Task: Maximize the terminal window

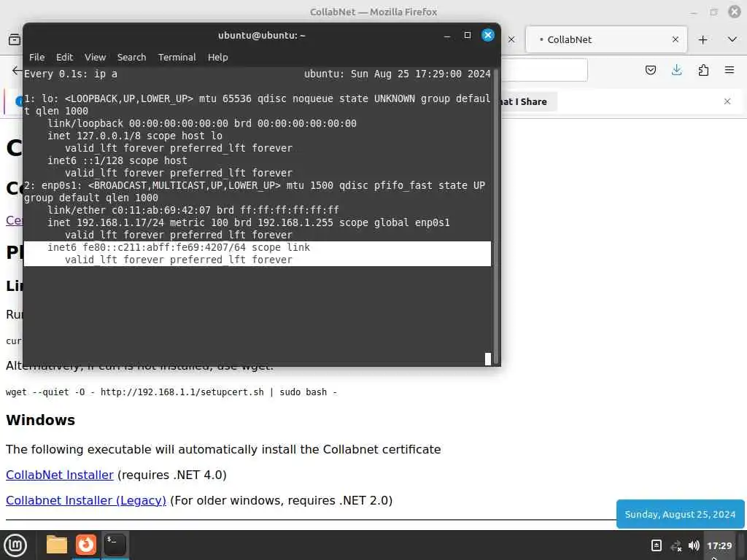Action: click(x=468, y=35)
